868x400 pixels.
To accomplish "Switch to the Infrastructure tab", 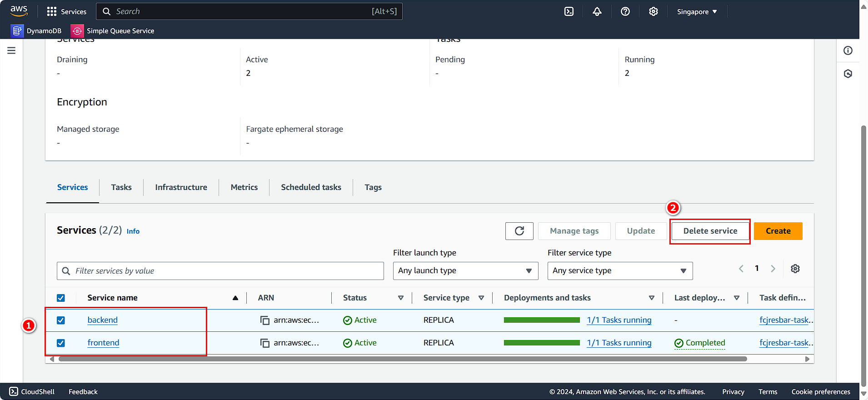I will (x=181, y=187).
